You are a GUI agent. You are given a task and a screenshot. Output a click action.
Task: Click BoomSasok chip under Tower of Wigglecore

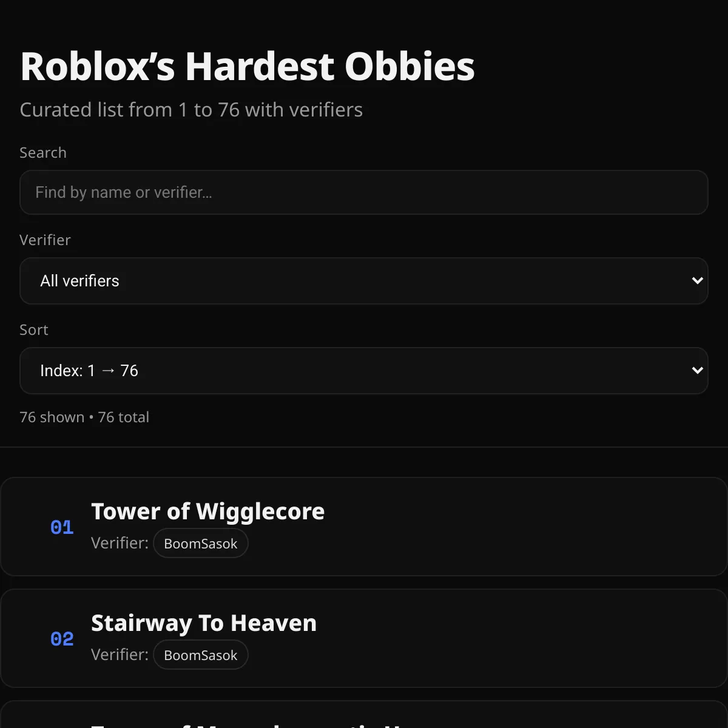(x=200, y=544)
